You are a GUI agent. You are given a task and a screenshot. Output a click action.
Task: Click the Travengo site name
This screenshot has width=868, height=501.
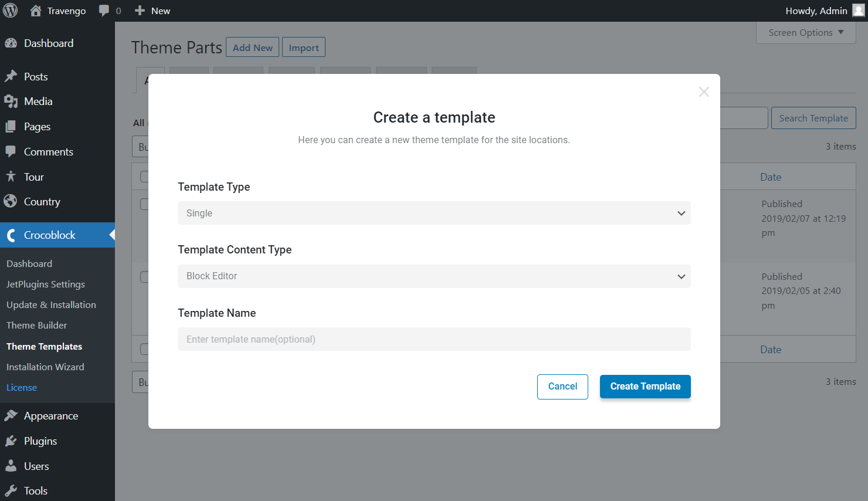[66, 11]
